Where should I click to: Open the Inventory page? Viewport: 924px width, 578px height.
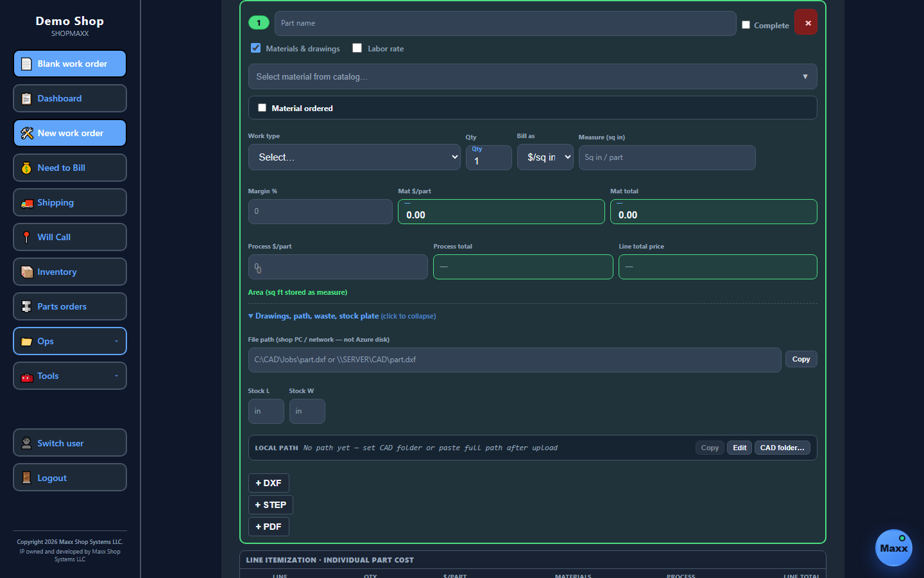point(70,272)
